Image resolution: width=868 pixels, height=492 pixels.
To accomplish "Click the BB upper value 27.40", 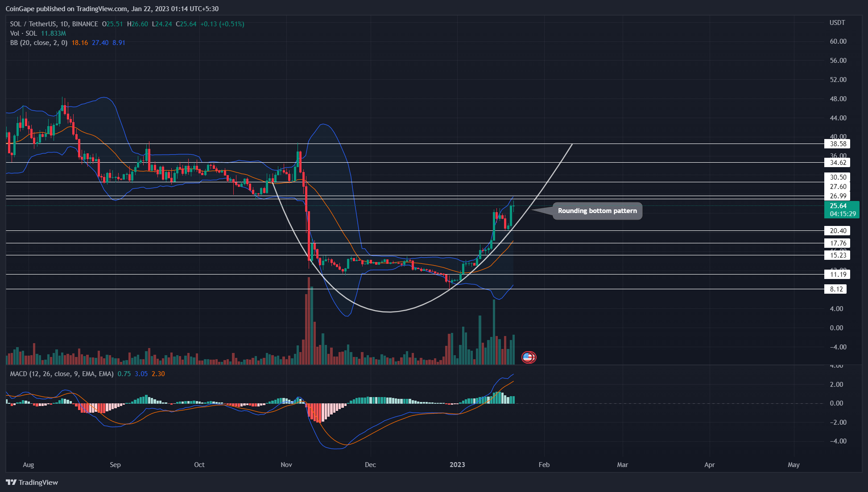I will (x=100, y=43).
